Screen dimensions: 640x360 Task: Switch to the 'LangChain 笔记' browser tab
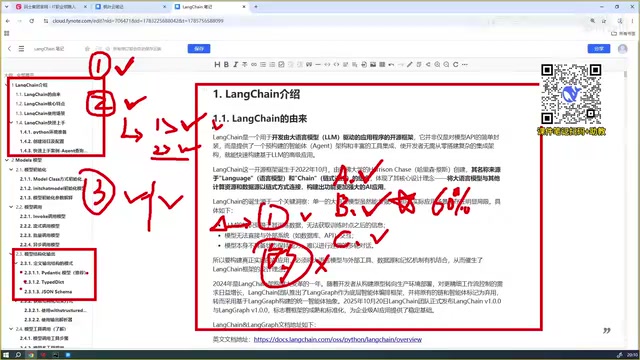[210, 7]
